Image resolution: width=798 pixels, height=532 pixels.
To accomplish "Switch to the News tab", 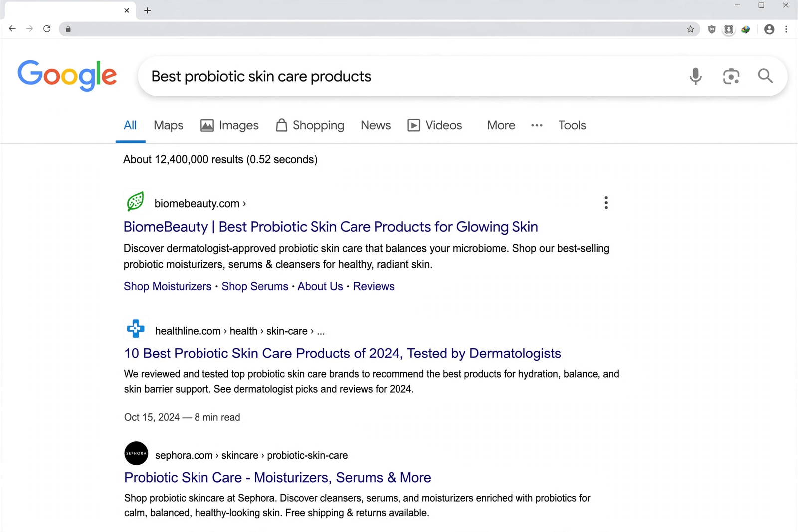I will tap(376, 125).
